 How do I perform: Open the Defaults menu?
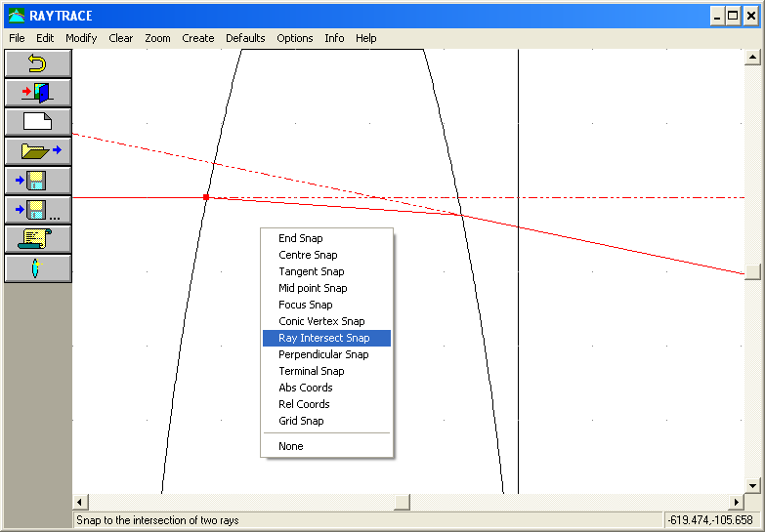click(245, 38)
